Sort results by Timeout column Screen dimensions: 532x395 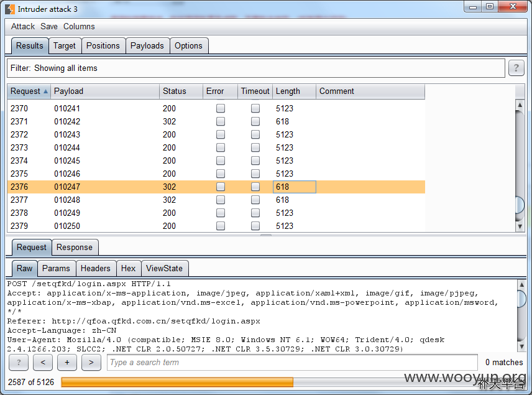tap(255, 91)
